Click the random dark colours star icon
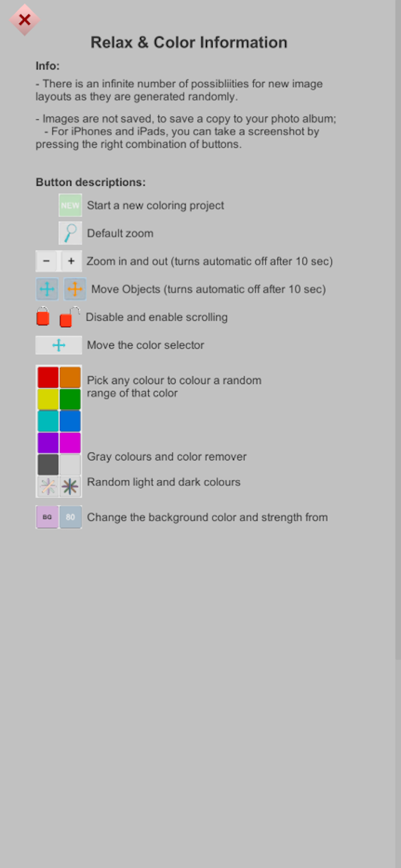401x868 pixels. click(x=70, y=487)
